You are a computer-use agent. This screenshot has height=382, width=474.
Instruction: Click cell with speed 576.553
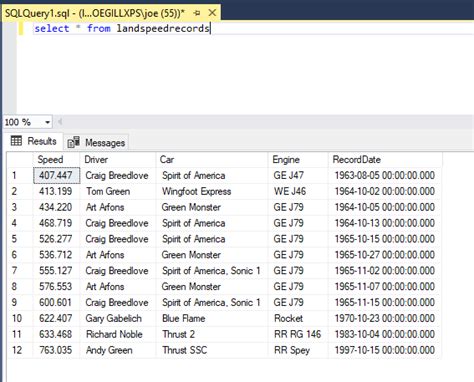pyautogui.click(x=57, y=286)
